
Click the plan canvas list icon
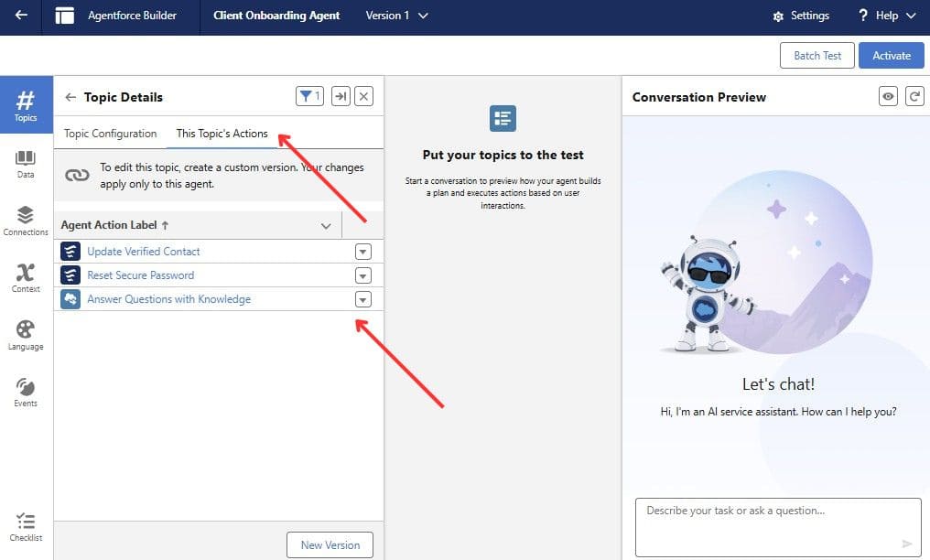click(x=503, y=118)
